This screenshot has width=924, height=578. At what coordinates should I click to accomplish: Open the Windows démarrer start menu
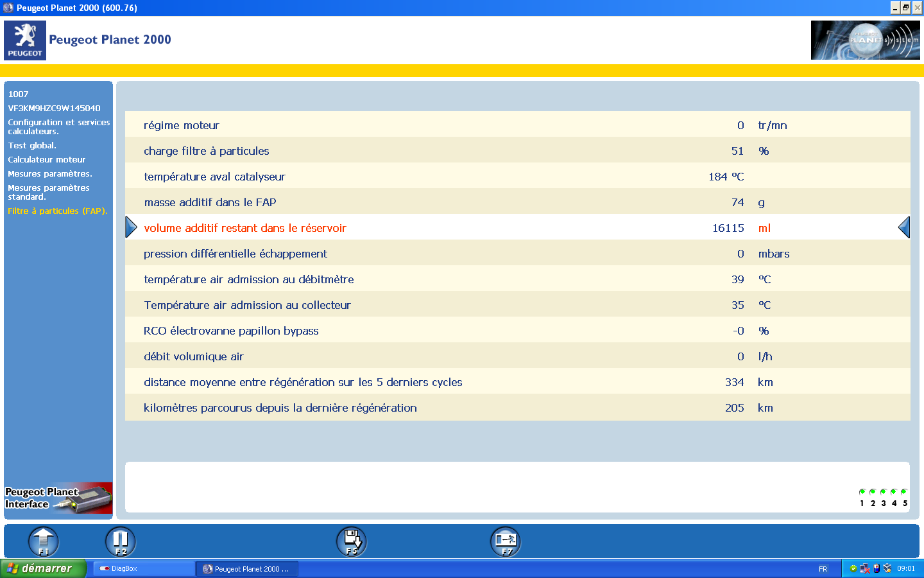coord(43,568)
